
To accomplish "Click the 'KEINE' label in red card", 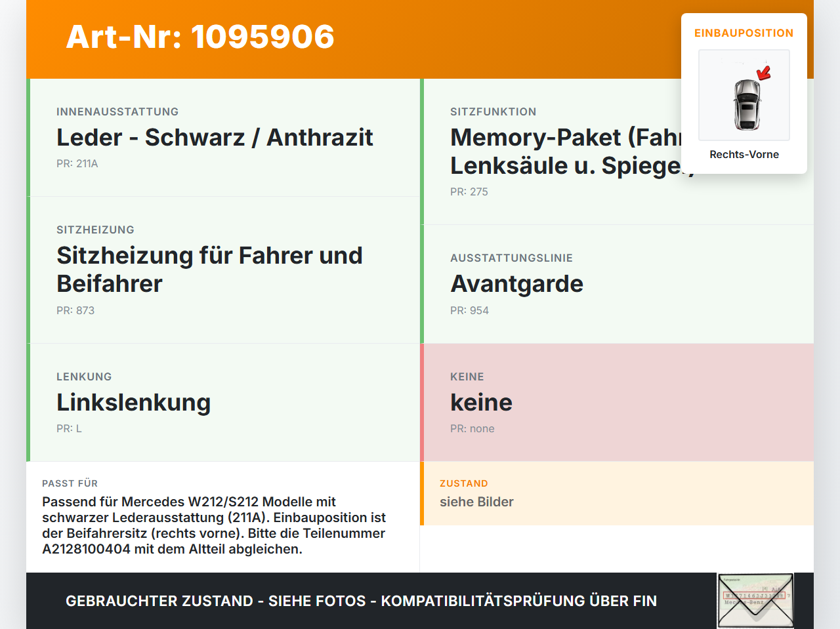I will pos(467,376).
